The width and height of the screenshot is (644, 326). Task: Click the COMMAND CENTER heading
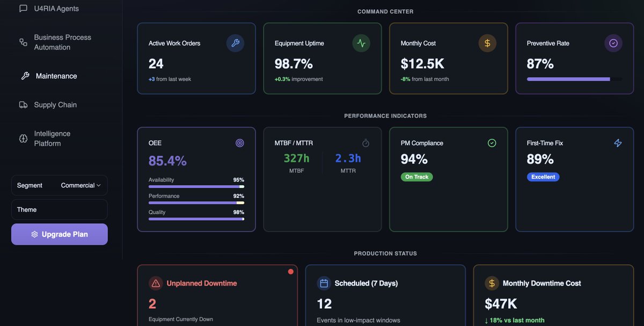click(385, 11)
